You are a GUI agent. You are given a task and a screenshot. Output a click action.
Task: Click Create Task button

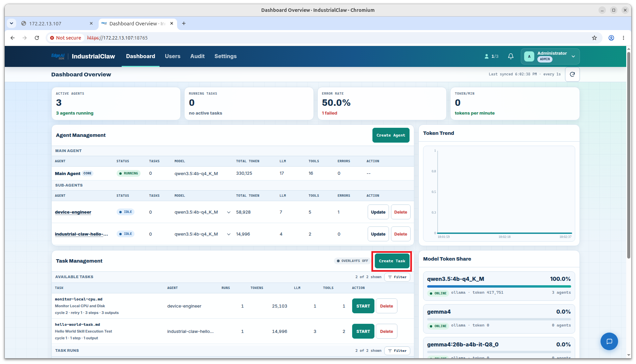pyautogui.click(x=392, y=261)
